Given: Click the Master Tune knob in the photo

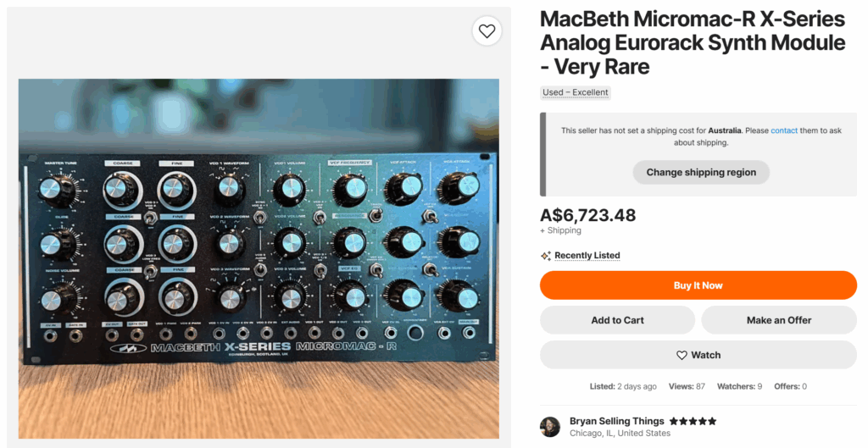Looking at the screenshot, I should pos(52,188).
